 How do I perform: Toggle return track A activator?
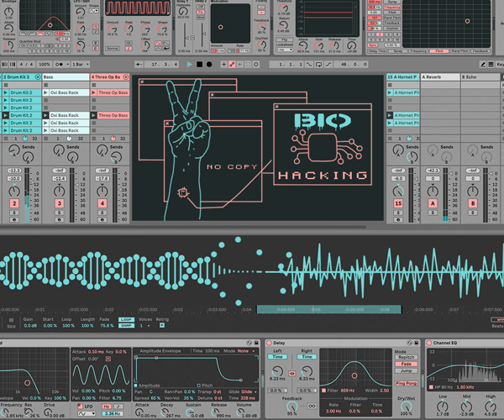coord(433,203)
